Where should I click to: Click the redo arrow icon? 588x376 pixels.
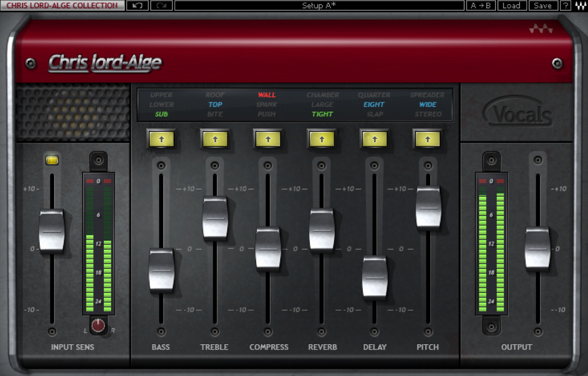[x=161, y=6]
